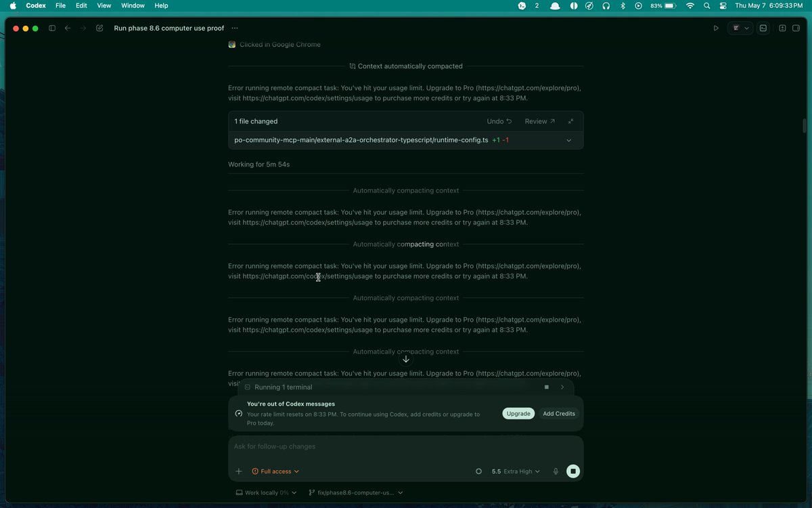This screenshot has height=508, width=812.
Task: Click the headphones icon in the menu bar
Action: point(606,5)
